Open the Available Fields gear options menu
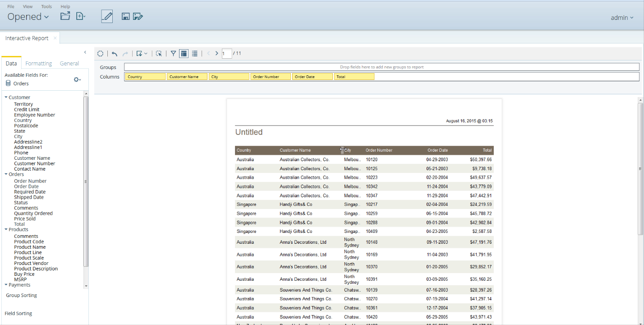This screenshot has width=644, height=325. coord(77,79)
